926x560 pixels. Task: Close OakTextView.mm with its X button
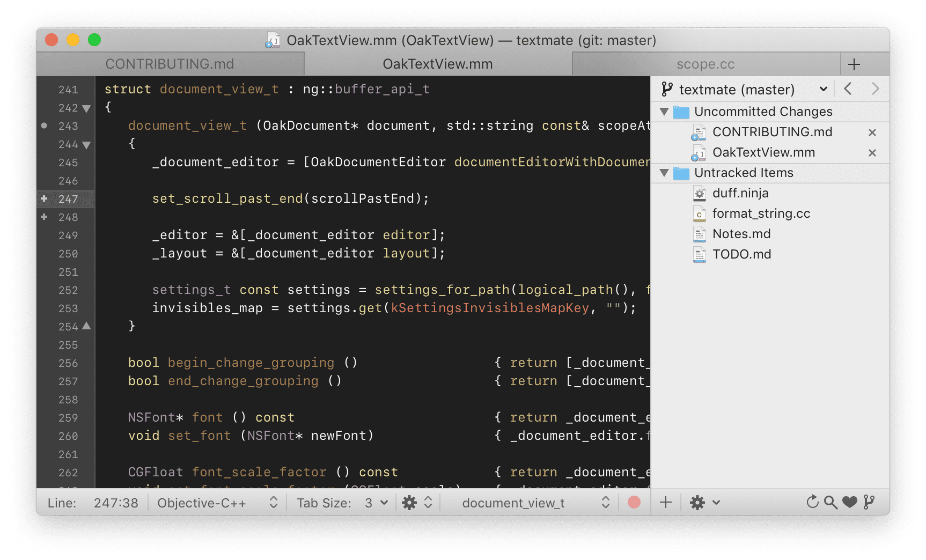(872, 153)
